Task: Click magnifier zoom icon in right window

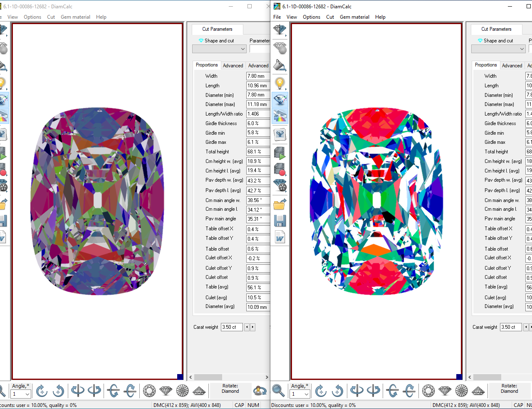Action: (278, 391)
